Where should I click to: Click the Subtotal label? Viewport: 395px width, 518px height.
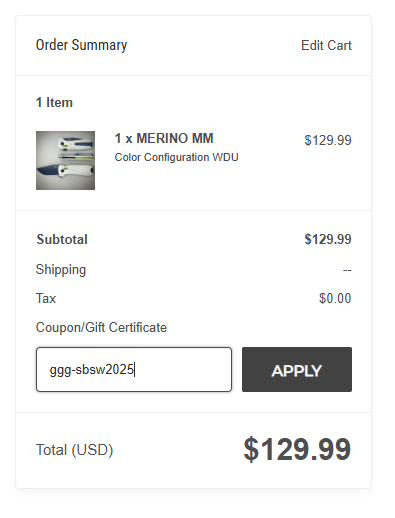(62, 239)
